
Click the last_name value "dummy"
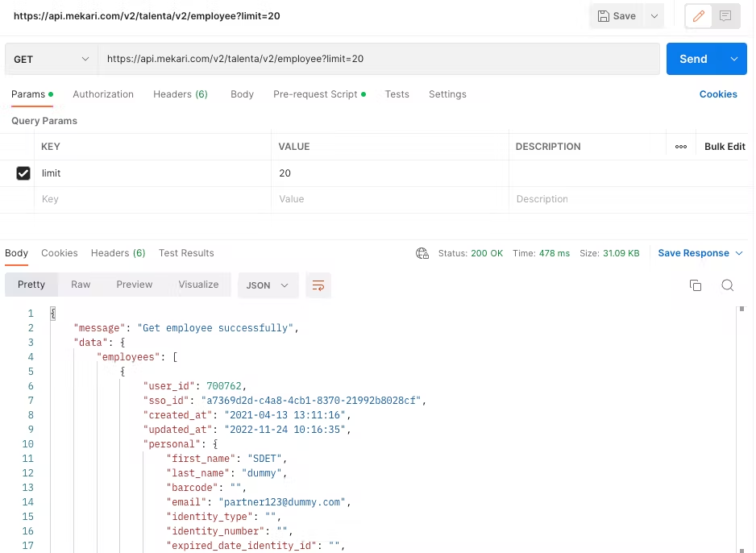pyautogui.click(x=261, y=473)
